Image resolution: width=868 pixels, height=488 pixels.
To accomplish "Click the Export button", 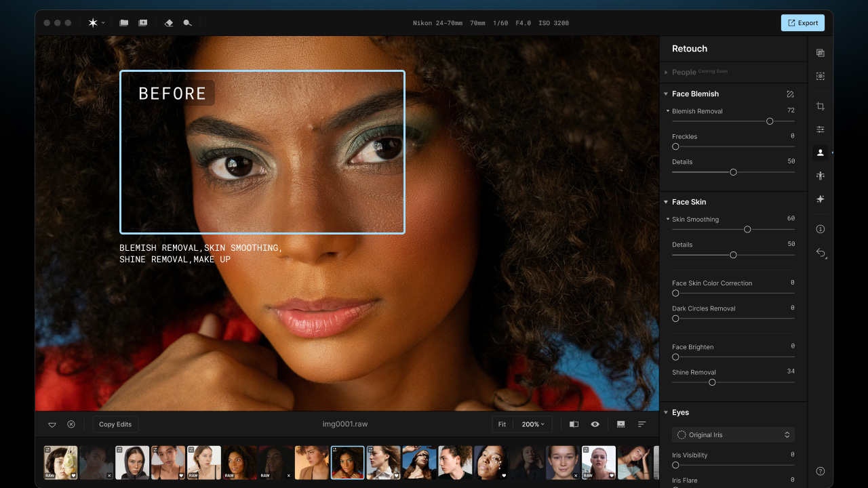I will point(802,23).
